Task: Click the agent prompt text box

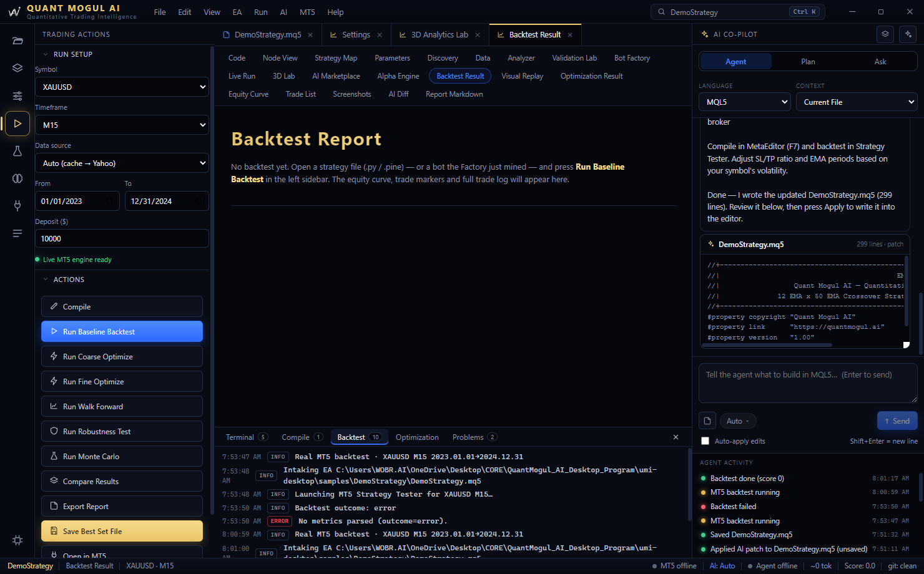Action: coord(808,383)
